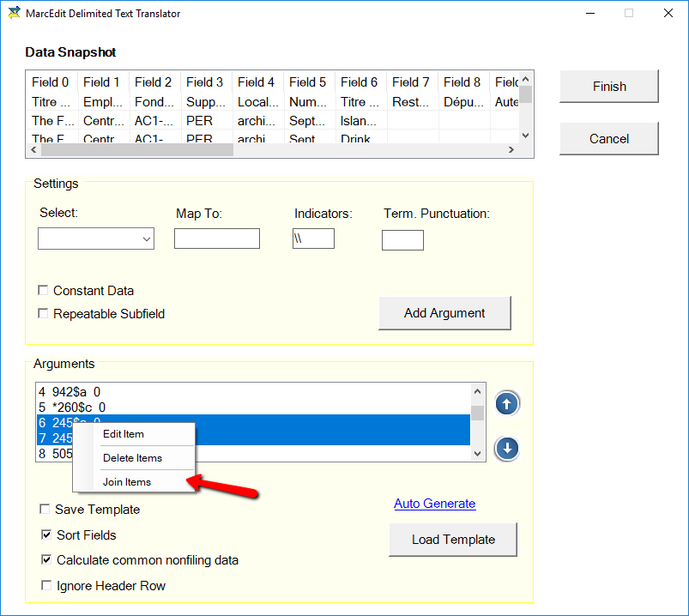Select the highlighted argument row 6 245$a

point(253,422)
